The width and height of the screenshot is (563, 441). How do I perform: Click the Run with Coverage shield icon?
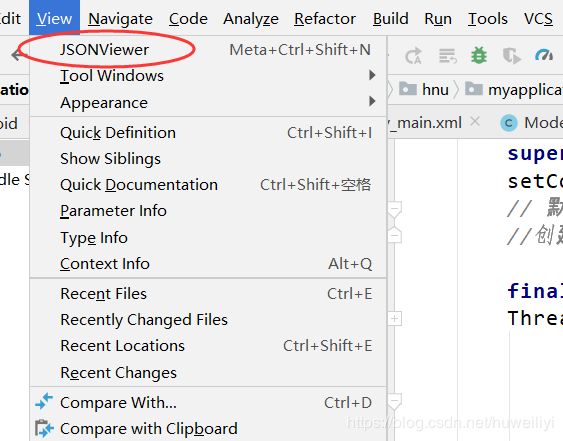[x=512, y=56]
